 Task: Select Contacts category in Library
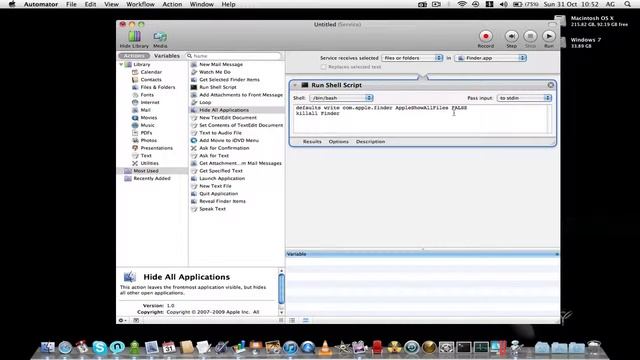click(151, 80)
